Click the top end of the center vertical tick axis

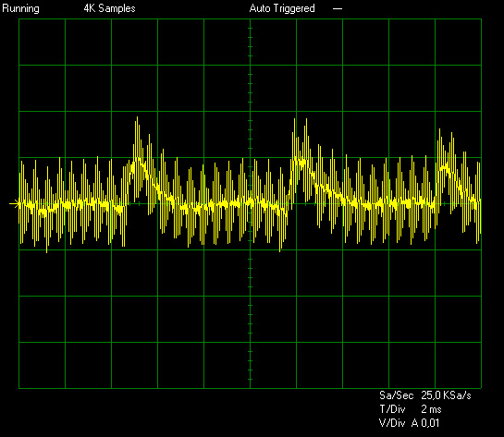pyautogui.click(x=250, y=20)
